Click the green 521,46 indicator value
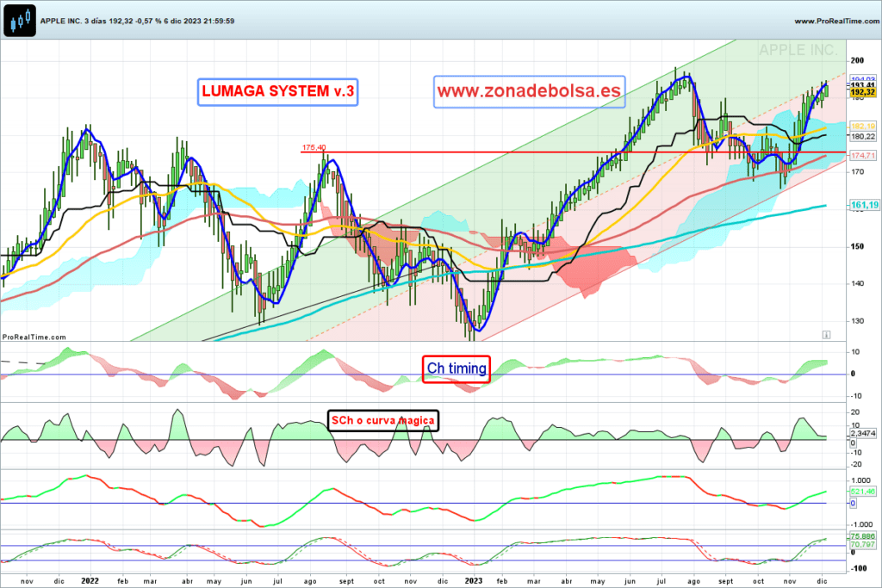 point(863,492)
